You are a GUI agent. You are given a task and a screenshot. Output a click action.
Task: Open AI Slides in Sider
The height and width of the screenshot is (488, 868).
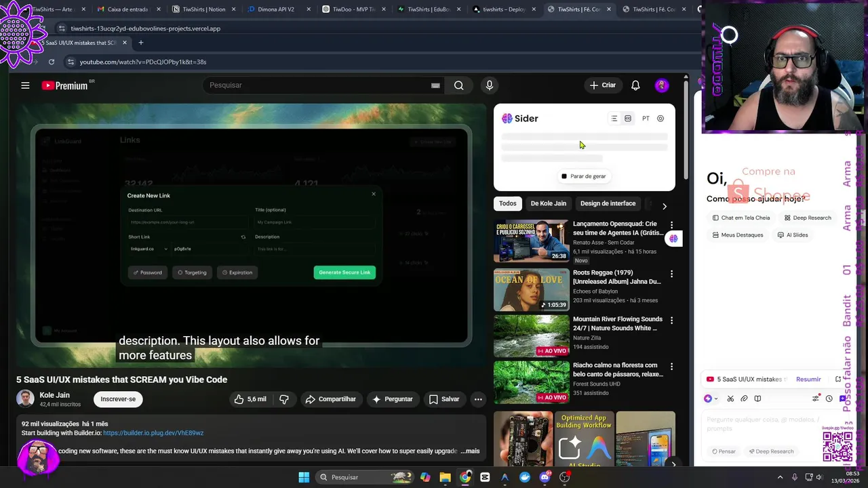click(x=793, y=235)
